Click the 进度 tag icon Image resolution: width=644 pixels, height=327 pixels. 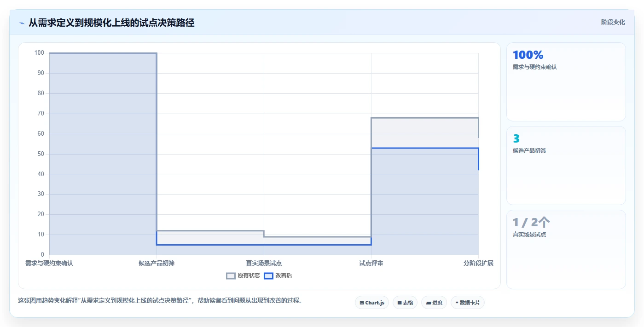tap(429, 303)
